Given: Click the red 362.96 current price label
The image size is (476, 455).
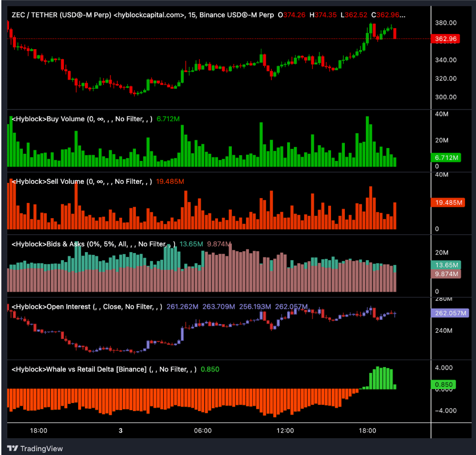Looking at the screenshot, I should 445,39.
